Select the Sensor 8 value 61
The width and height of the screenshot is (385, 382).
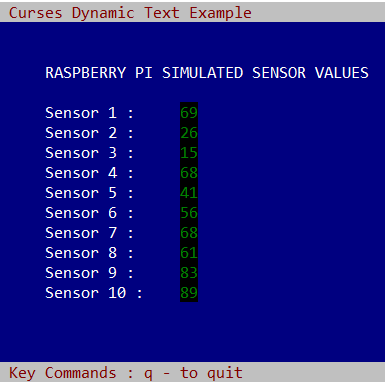[189, 253]
